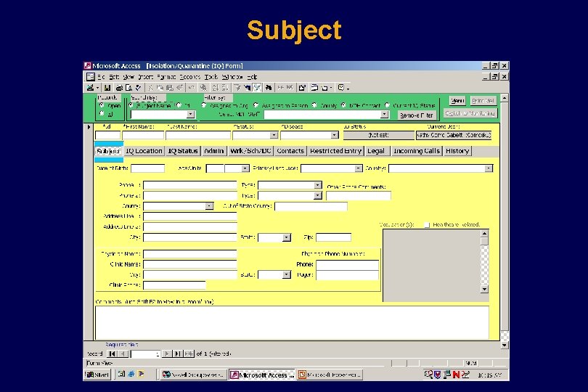Click into the Date of Birth field
Screen dimensions: 588x392
[147, 169]
